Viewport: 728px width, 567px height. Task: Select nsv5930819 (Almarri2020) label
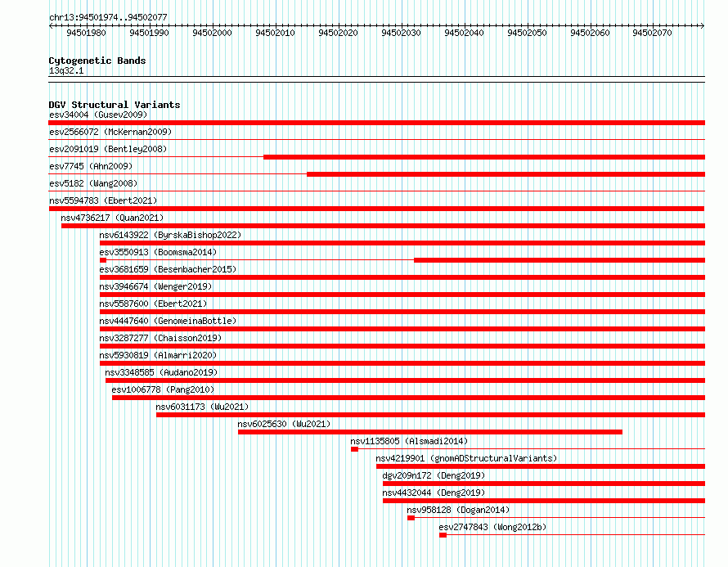click(x=158, y=355)
